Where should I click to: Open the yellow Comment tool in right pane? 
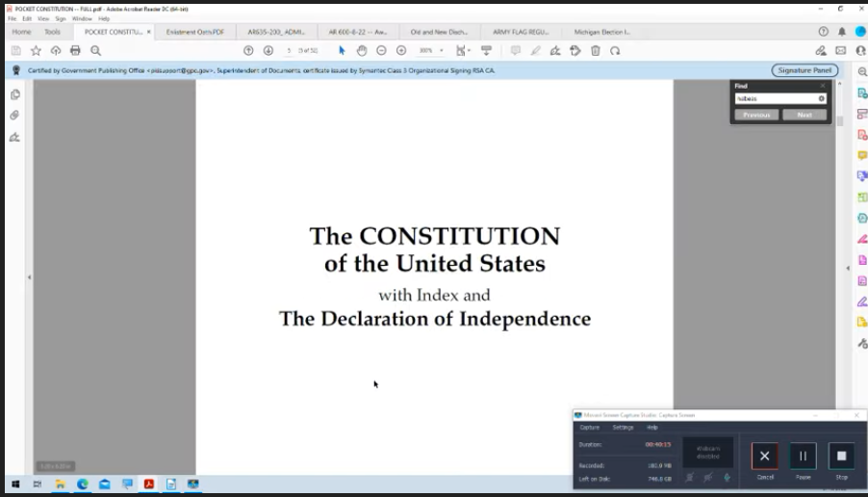[862, 156]
